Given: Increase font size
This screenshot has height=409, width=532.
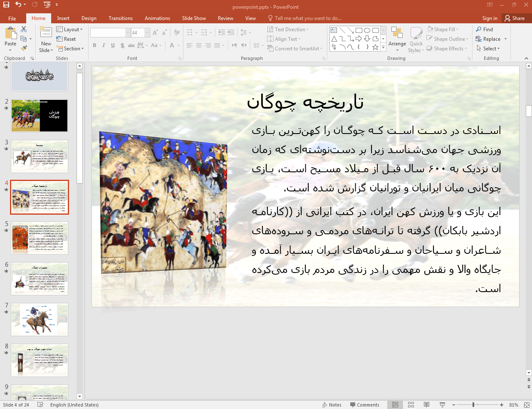Looking at the screenshot, I should point(155,33).
